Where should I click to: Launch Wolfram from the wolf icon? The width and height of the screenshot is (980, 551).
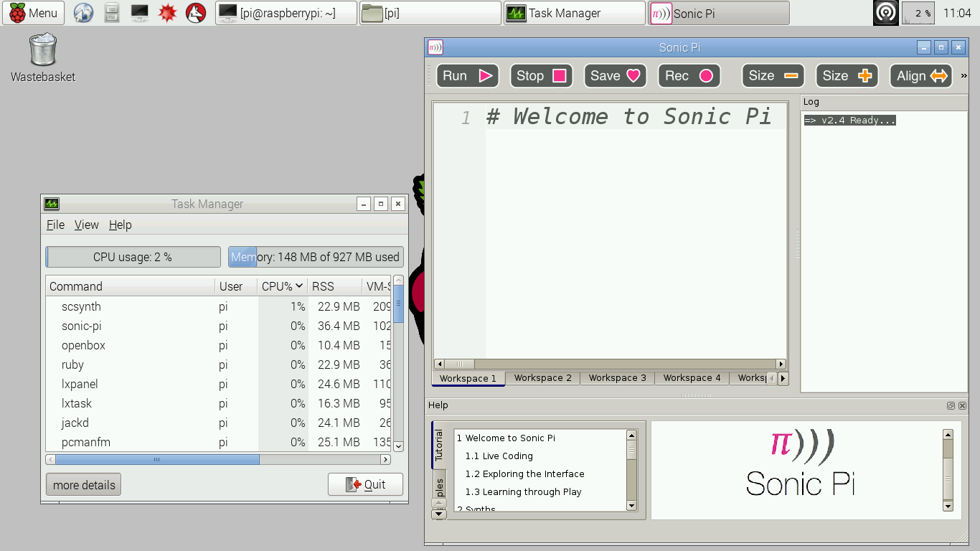tap(196, 13)
